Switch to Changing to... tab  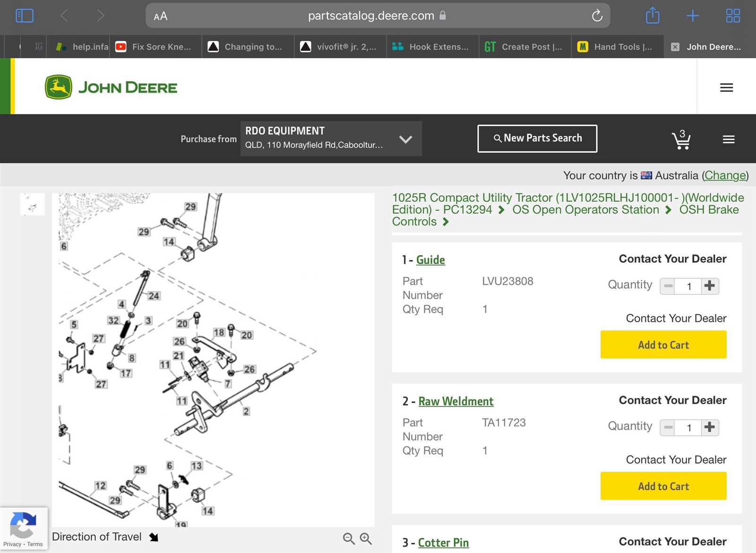(x=248, y=47)
